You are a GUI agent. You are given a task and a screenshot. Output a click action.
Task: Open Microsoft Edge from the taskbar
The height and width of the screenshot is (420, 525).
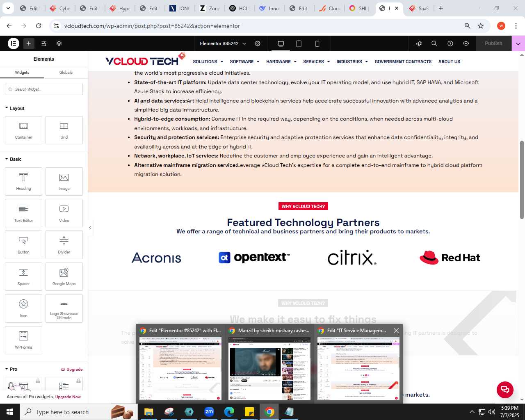pos(229,412)
